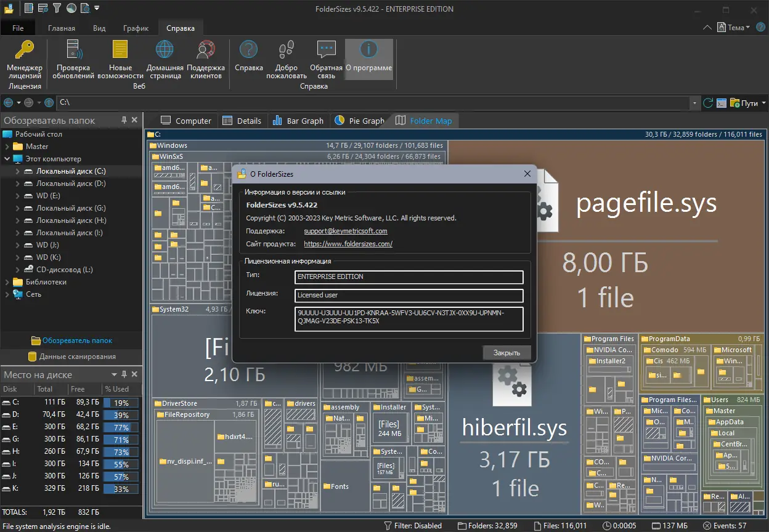Screen dimensions: 769x532
Task: Open the Пути dropdown menu
Action: point(747,103)
